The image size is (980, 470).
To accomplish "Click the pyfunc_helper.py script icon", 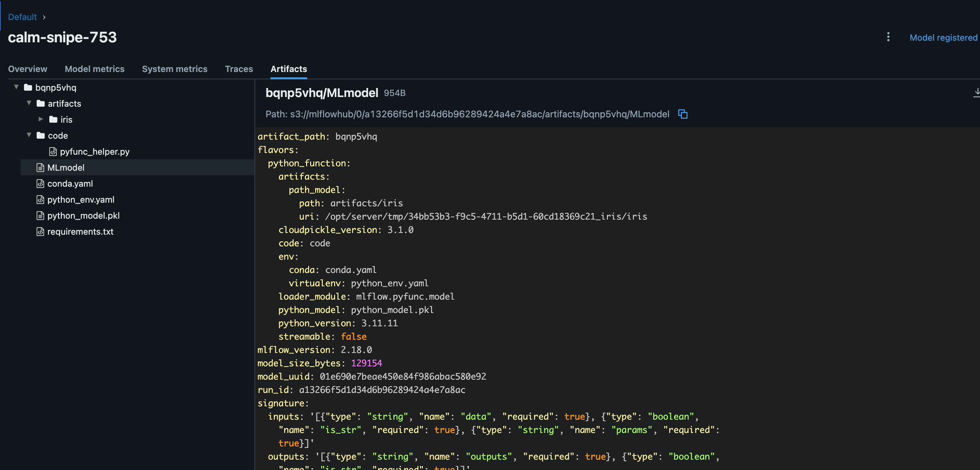I will pyautogui.click(x=53, y=151).
